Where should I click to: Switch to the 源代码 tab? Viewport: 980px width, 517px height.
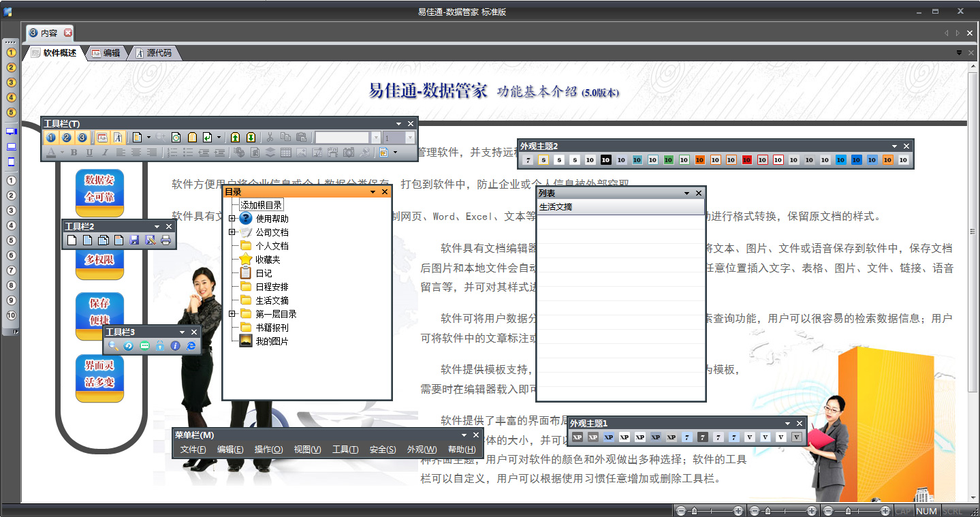tap(155, 53)
